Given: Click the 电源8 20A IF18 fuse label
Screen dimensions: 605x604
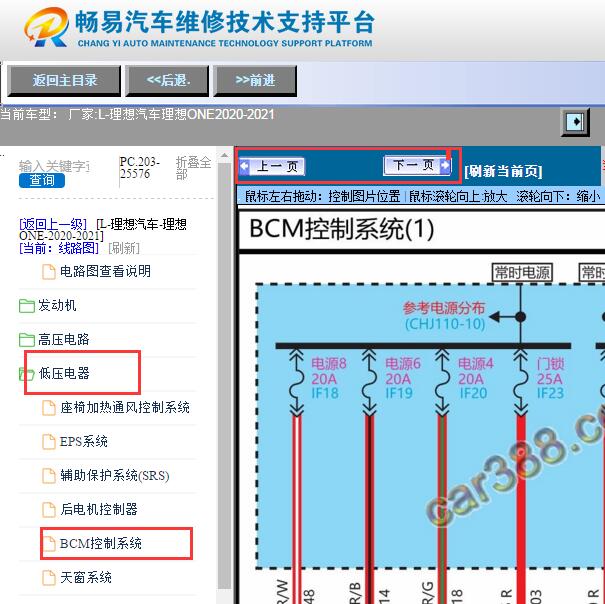Looking at the screenshot, I should 329,378.
